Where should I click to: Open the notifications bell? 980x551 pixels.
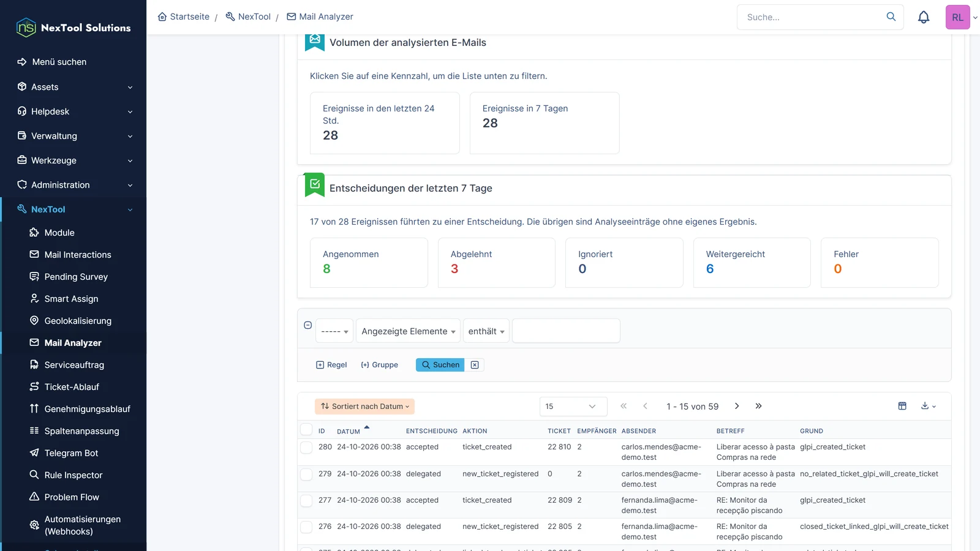[x=923, y=17]
